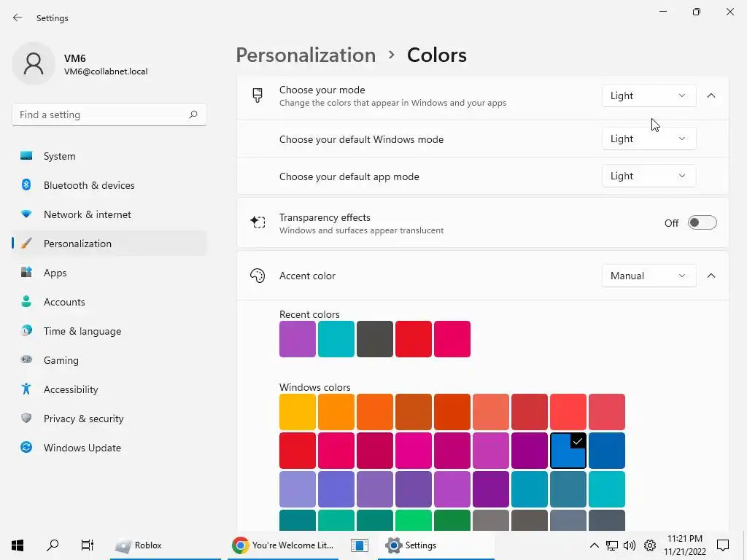Open the Accent color Manual dropdown
The height and width of the screenshot is (560, 747).
click(x=649, y=276)
